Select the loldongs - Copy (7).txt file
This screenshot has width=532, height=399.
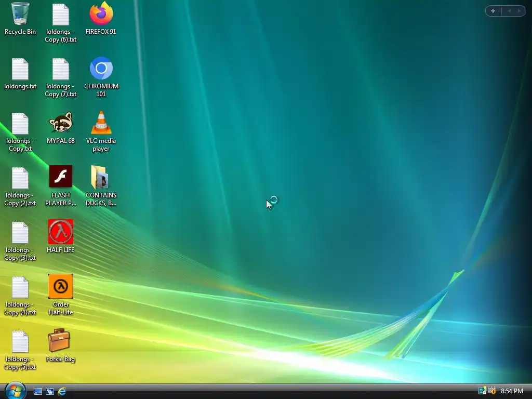(60, 77)
